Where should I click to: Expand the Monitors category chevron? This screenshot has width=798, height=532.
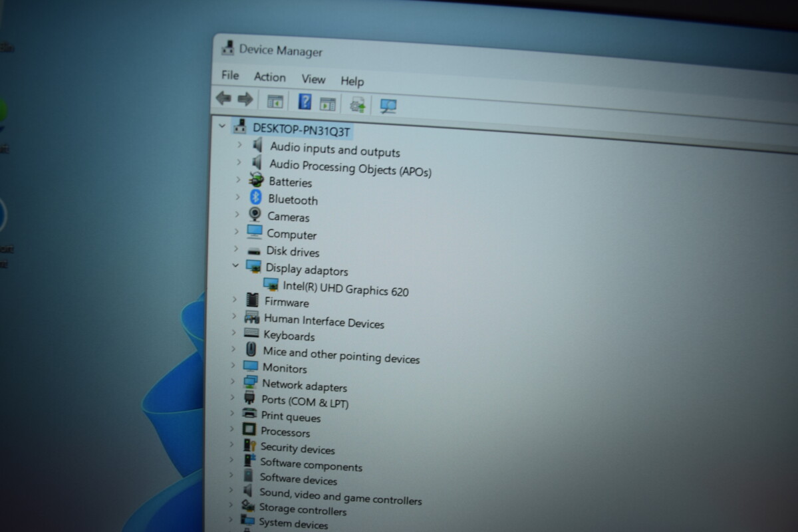pyautogui.click(x=233, y=365)
